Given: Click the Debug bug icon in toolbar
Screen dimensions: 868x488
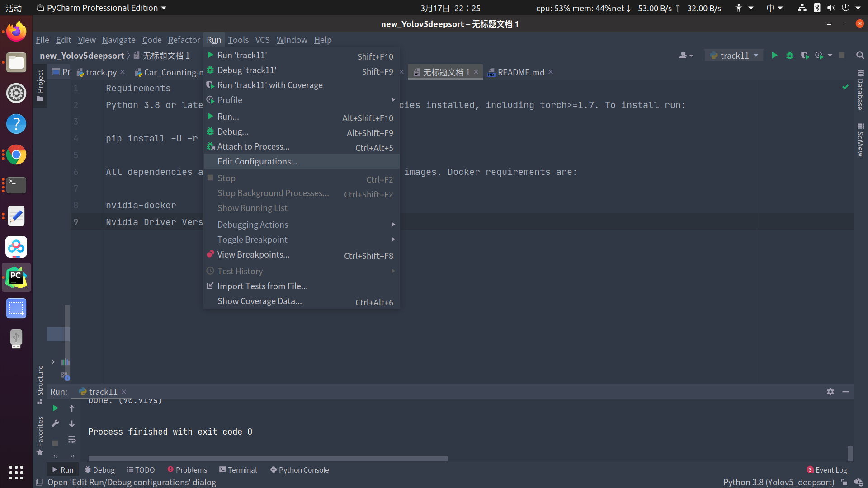Looking at the screenshot, I should pyautogui.click(x=790, y=55).
